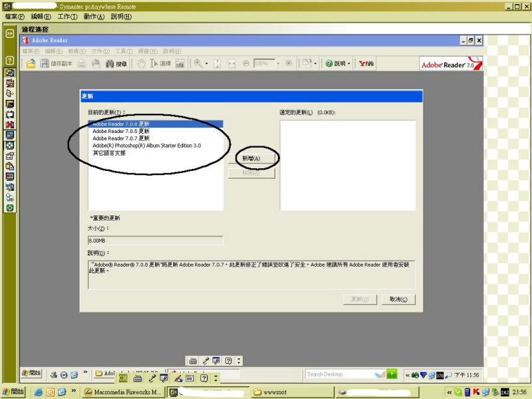This screenshot has height=399, width=532.
Task: Click the Internet Explorer icon in local quick launch
Action: tap(38, 392)
